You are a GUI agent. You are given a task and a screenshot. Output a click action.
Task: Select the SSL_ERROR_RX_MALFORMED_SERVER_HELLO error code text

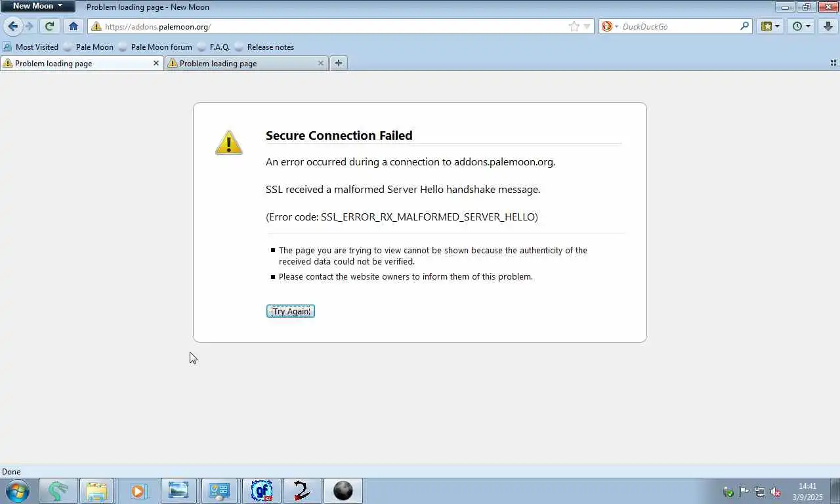coord(428,217)
